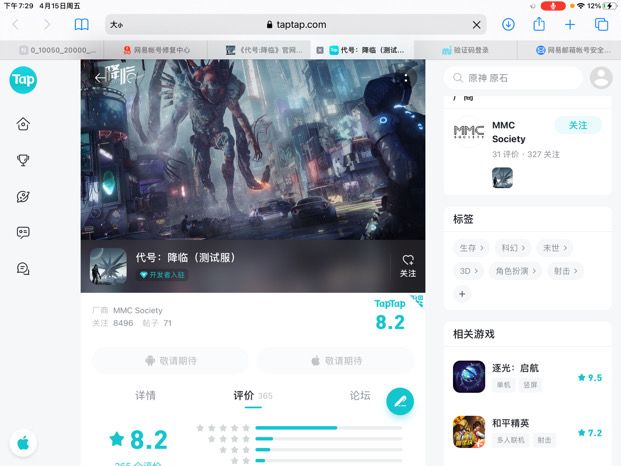Open the three-dot menu on banner

pyautogui.click(x=406, y=78)
